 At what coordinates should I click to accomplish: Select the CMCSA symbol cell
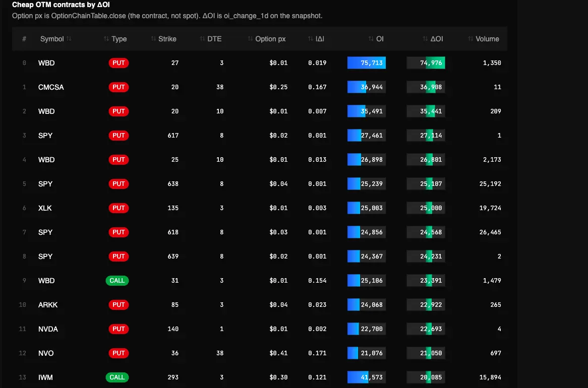[51, 87]
